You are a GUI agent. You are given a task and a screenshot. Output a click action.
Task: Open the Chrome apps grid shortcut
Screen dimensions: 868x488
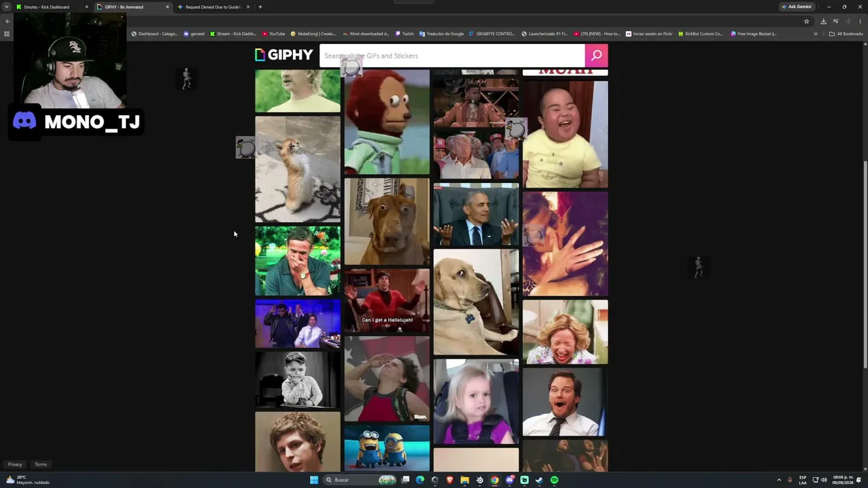coord(7,34)
